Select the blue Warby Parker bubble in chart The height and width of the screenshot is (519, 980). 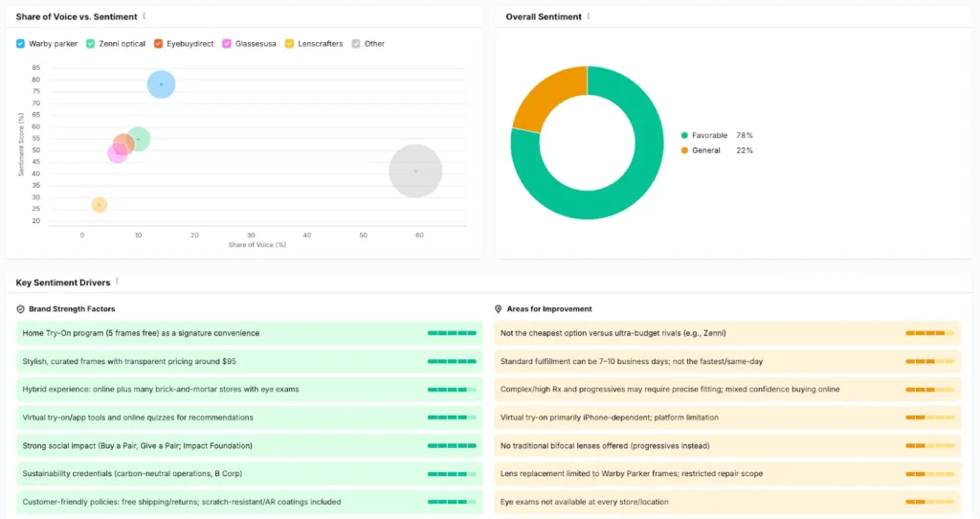pyautogui.click(x=161, y=84)
